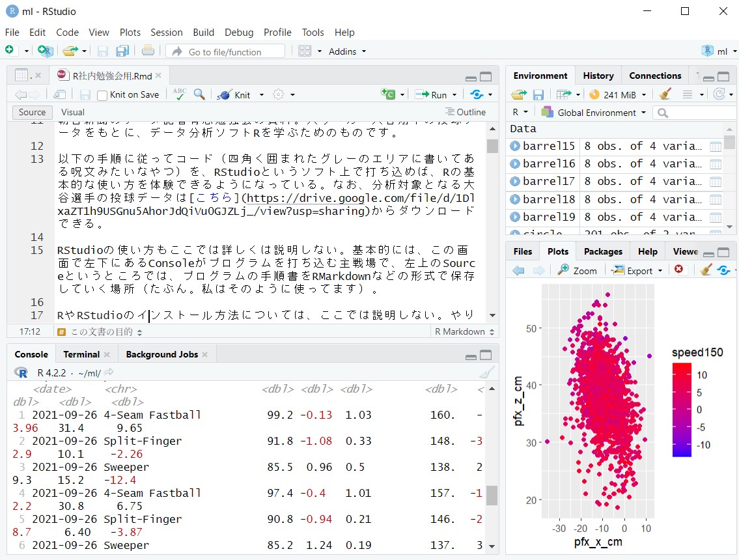Screen dimensions: 739x560
Task: Click the load workspace icon in Environment
Action: point(519,95)
